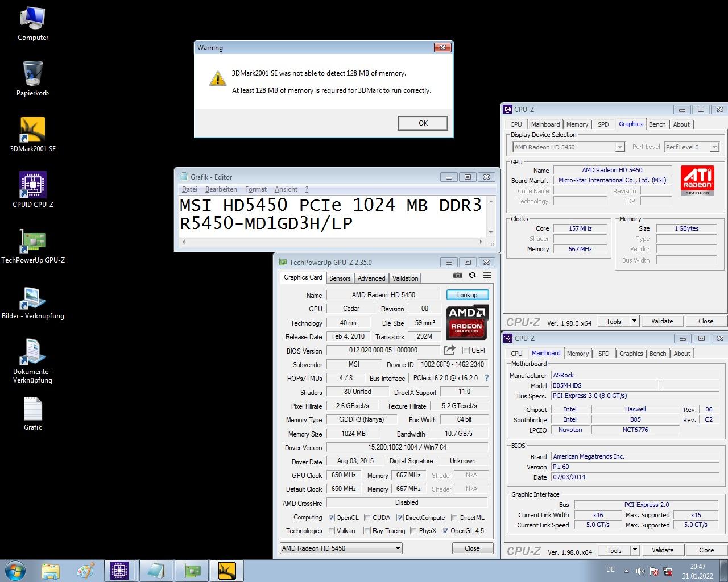
Task: Click the editor horizontal scrollbar right arrow
Action: (x=481, y=242)
